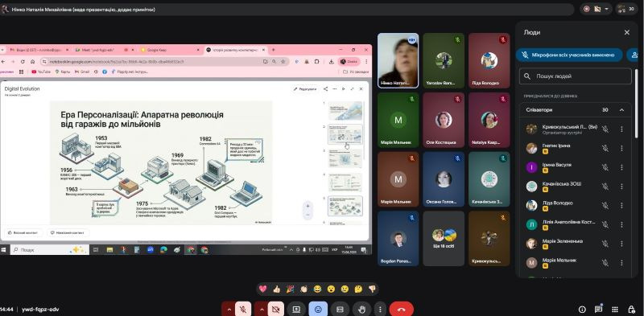Unmute your microphone

click(x=243, y=310)
